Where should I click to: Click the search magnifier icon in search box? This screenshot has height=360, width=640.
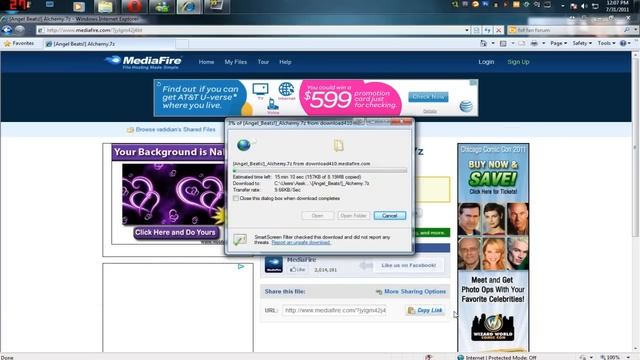pos(627,30)
